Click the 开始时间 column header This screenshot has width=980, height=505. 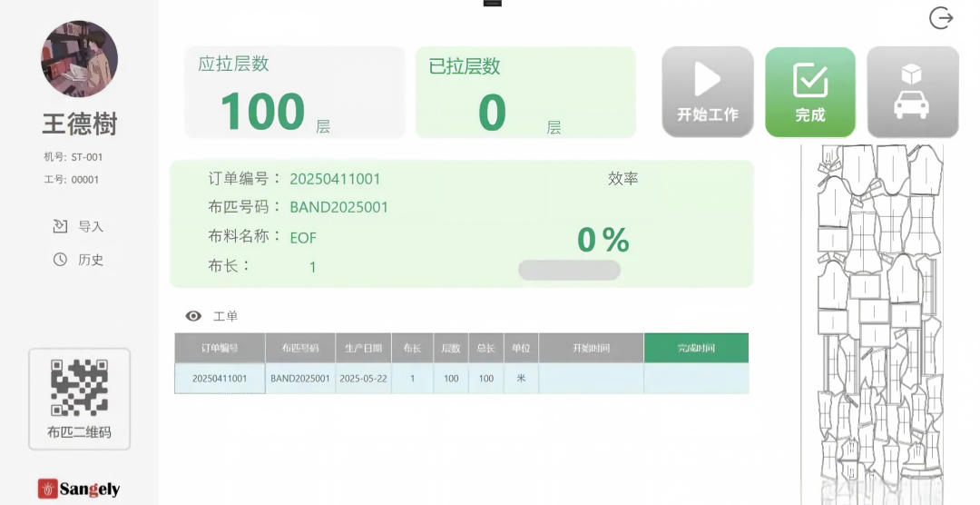tap(592, 348)
